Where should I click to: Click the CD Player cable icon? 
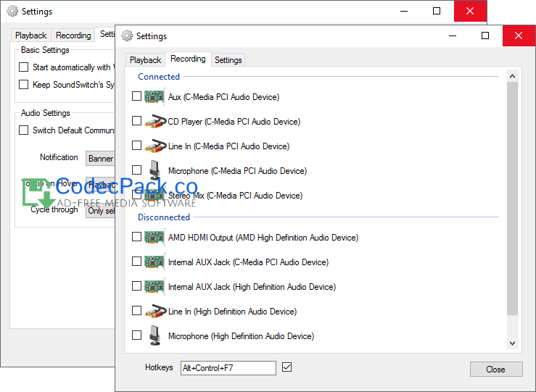click(155, 121)
